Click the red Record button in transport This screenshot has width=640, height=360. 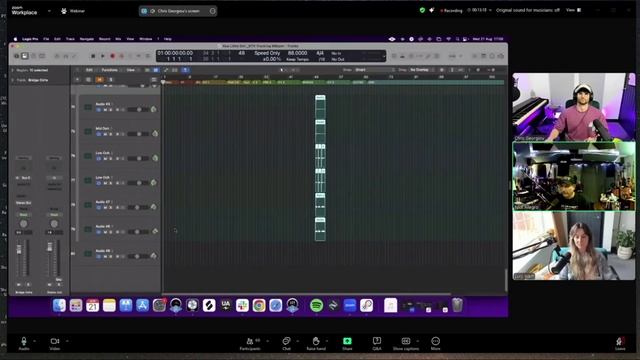[113, 56]
